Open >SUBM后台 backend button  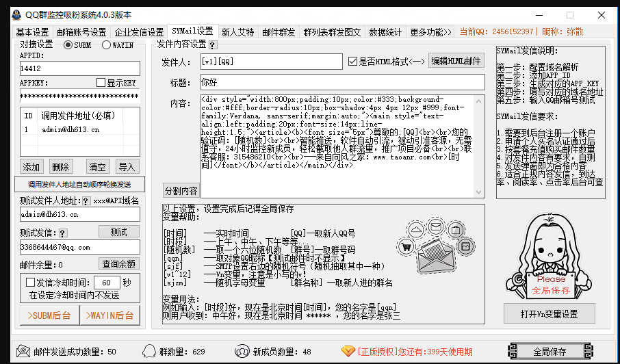click(49, 315)
